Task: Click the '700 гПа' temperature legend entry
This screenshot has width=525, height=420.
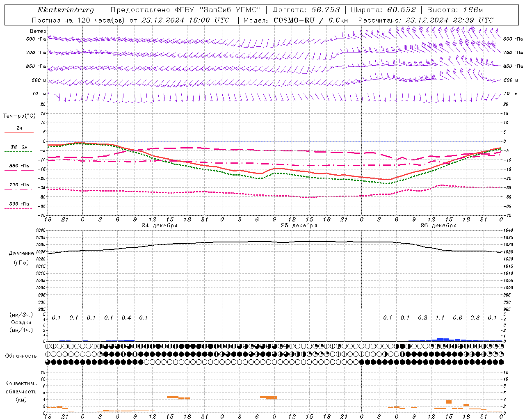Action: (x=19, y=185)
